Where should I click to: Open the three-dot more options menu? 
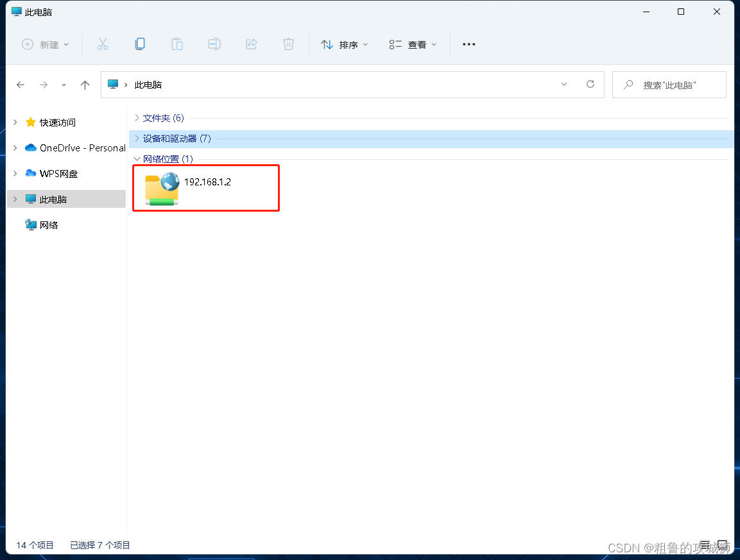469,44
